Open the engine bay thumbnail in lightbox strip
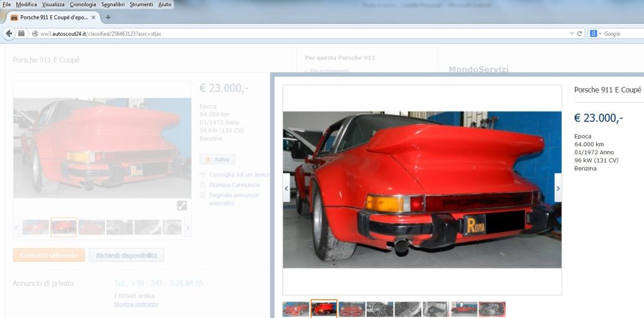 pos(492,309)
